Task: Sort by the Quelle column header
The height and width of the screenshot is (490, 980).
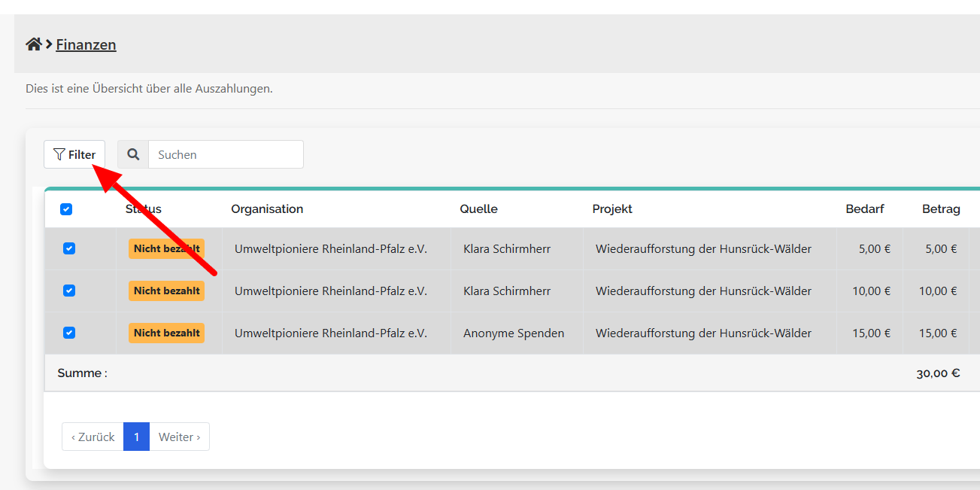Action: point(478,209)
